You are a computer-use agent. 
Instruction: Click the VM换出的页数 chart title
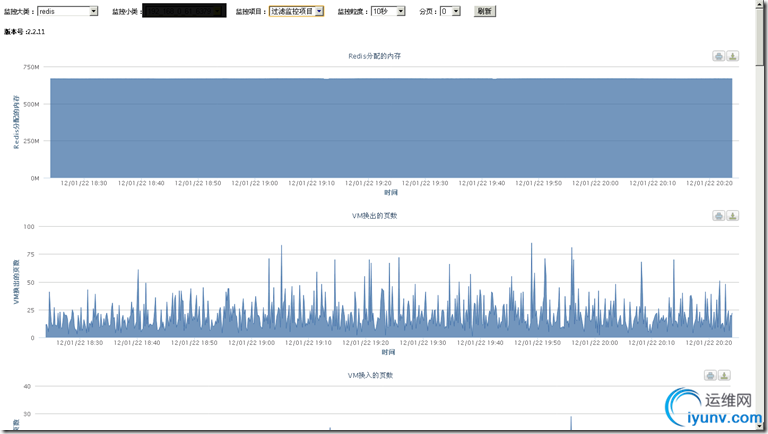tap(375, 216)
